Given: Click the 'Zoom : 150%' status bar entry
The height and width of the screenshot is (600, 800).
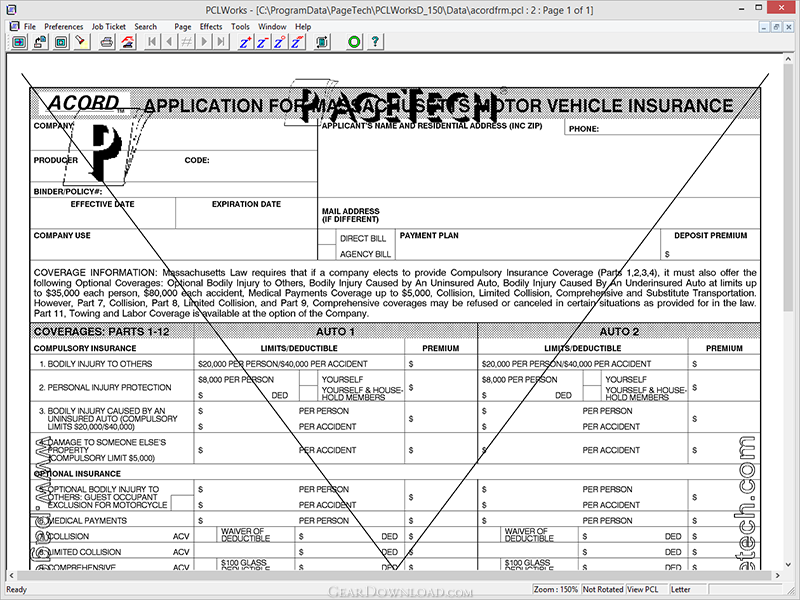Looking at the screenshot, I should coord(556,589).
